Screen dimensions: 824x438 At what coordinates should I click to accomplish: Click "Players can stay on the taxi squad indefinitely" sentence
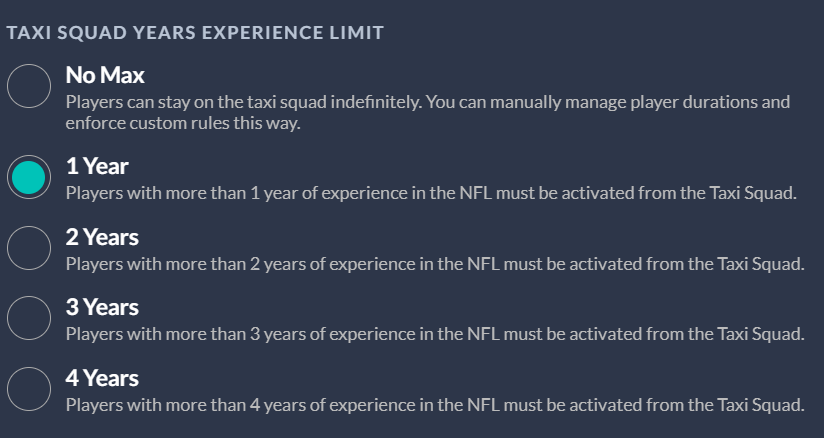[244, 102]
